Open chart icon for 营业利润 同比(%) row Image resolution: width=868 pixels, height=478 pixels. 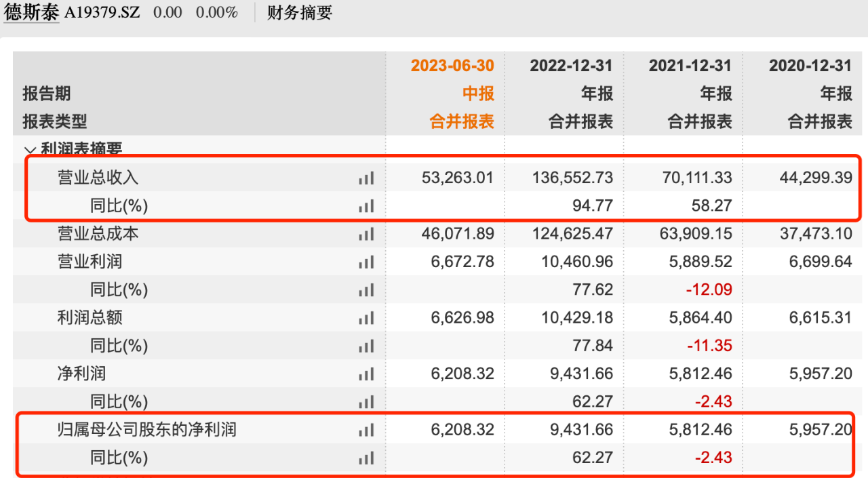pos(366,290)
